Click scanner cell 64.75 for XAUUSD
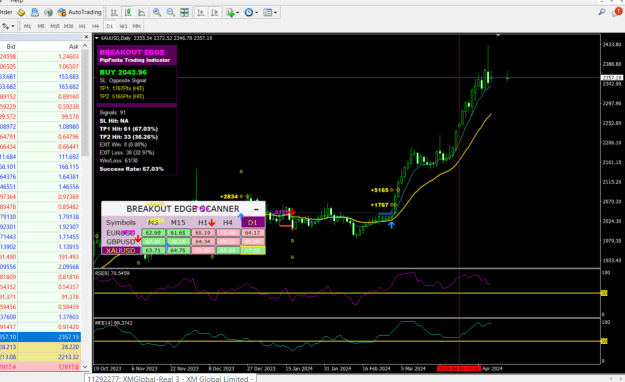 (x=178, y=250)
